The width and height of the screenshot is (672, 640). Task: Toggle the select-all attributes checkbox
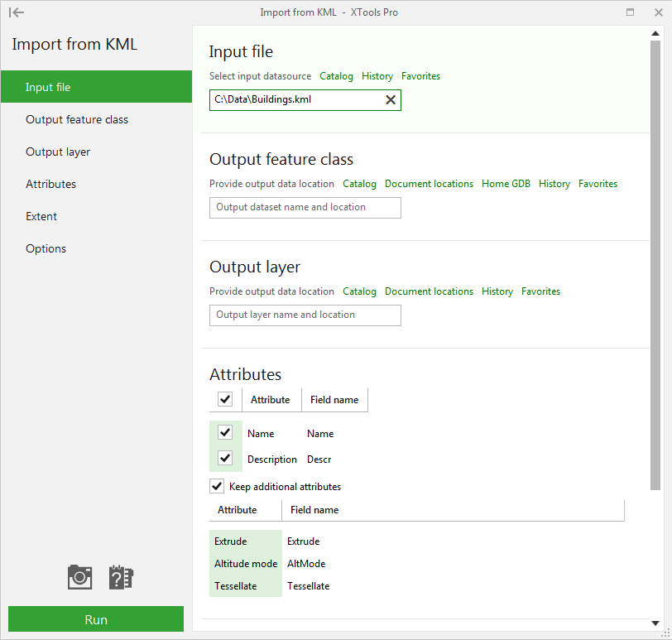[x=225, y=399]
